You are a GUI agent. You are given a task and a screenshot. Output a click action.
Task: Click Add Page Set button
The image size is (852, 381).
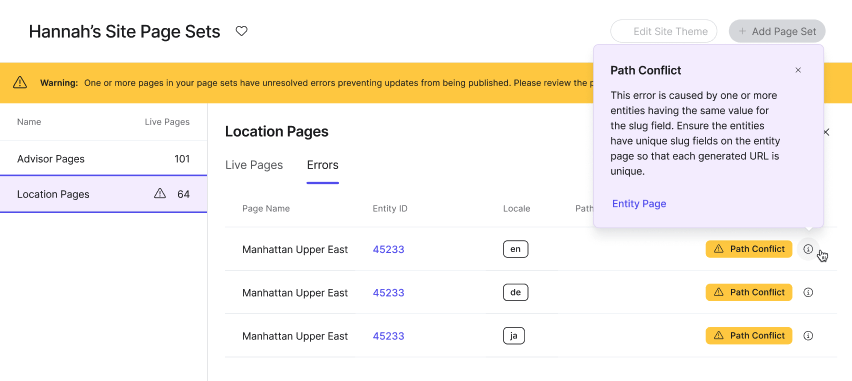click(x=777, y=32)
